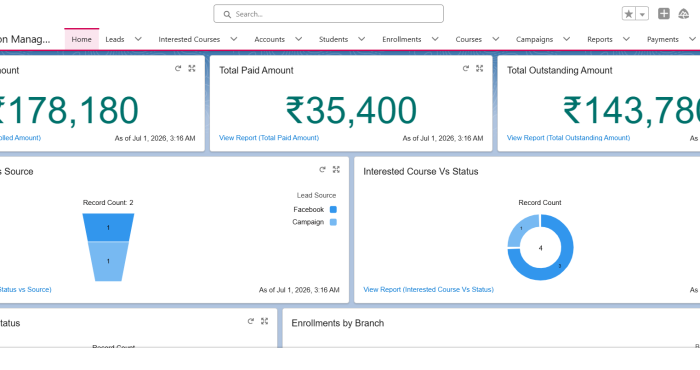Screen dimensions: 700x370
Task: Expand the Students chevron menu
Action: 362,39
